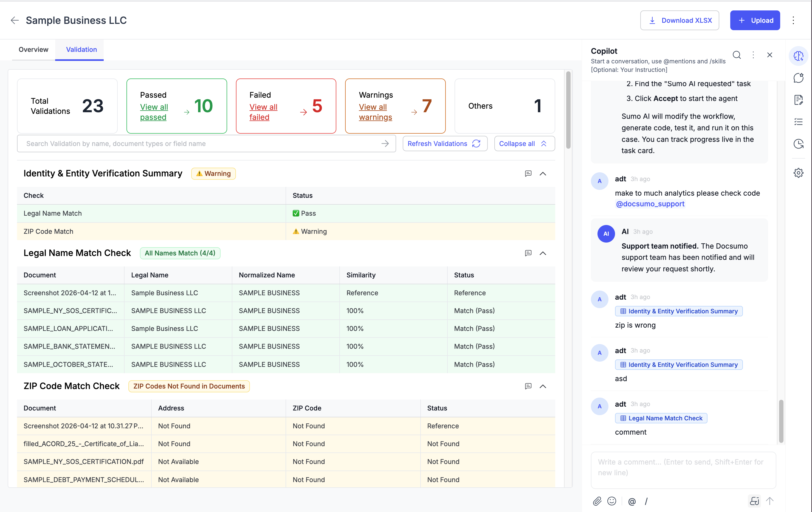
Task: Select the Validation tab
Action: (81, 50)
